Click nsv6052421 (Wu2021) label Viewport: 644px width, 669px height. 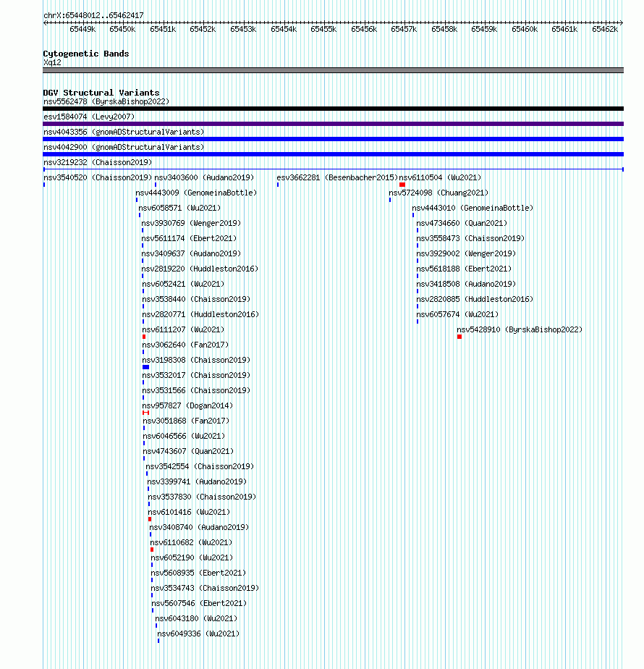(183, 284)
